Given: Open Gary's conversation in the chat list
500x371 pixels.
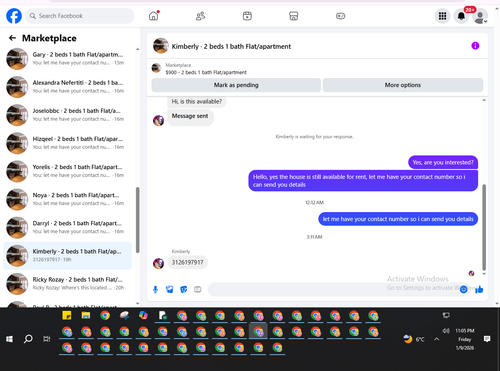Looking at the screenshot, I should (68, 59).
